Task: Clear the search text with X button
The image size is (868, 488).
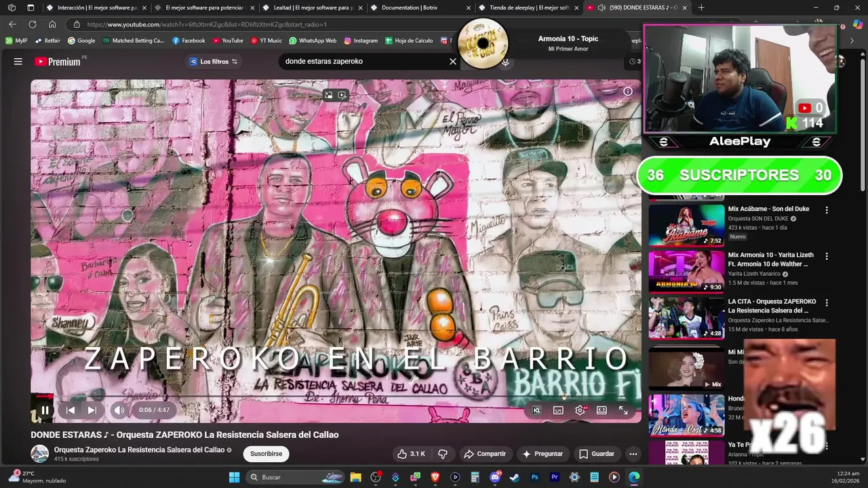Action: 453,61
